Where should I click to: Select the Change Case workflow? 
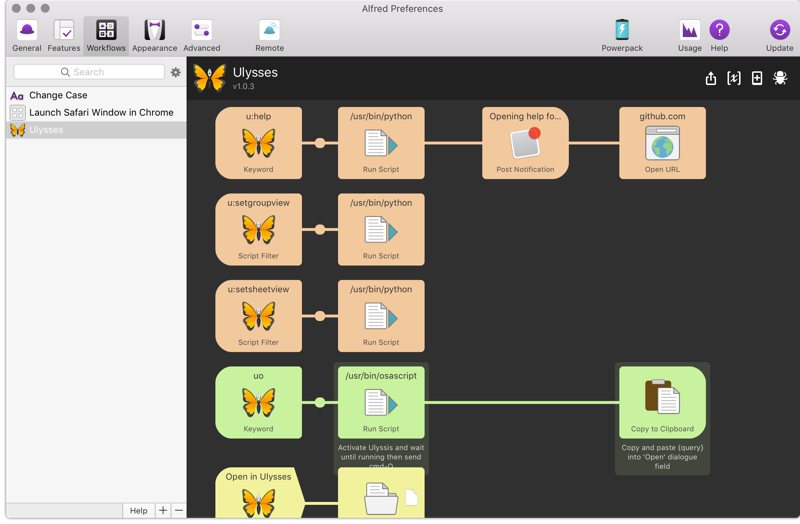click(96, 95)
